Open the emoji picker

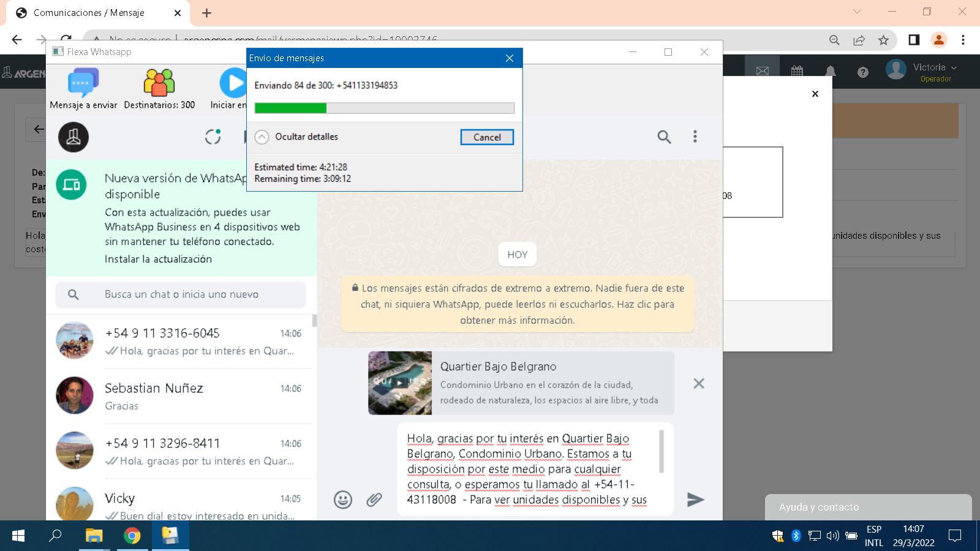point(343,500)
